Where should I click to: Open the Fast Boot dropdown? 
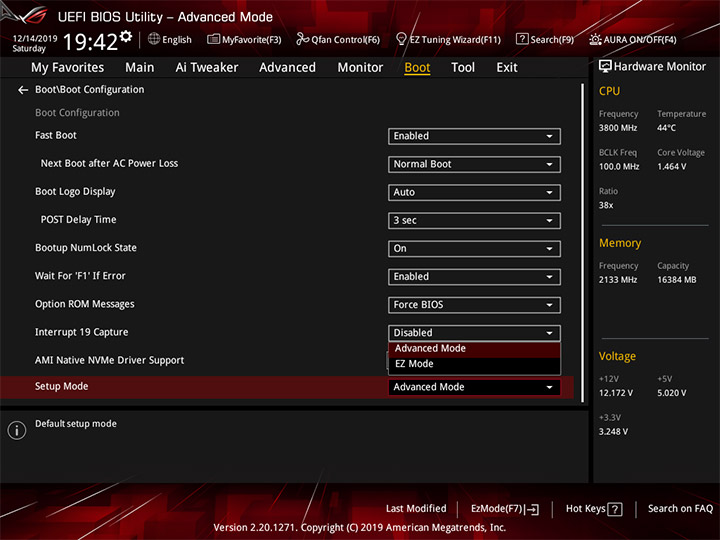click(474, 136)
